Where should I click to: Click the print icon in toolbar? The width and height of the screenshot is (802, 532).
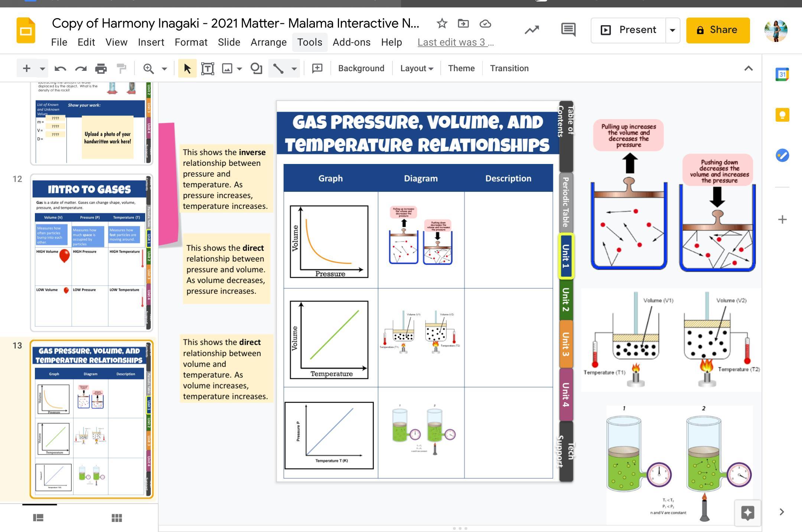click(101, 68)
